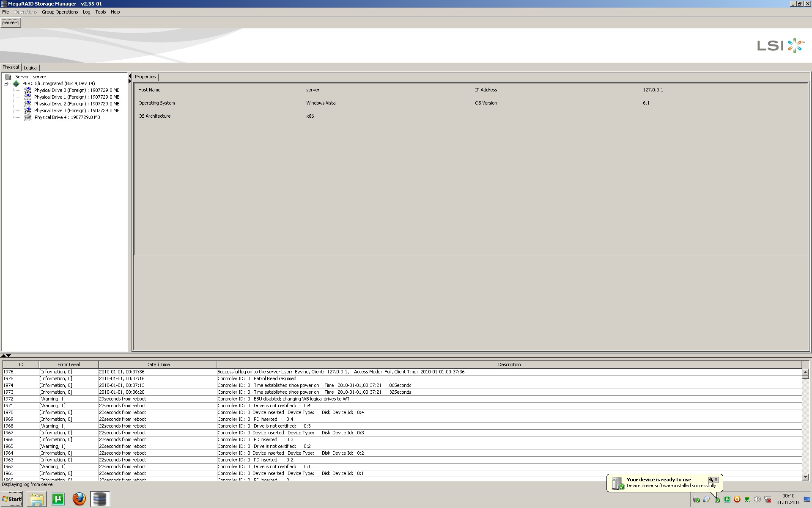Click the SATA icon of Physical Drive 0
This screenshot has width=812, height=508.
click(28, 90)
